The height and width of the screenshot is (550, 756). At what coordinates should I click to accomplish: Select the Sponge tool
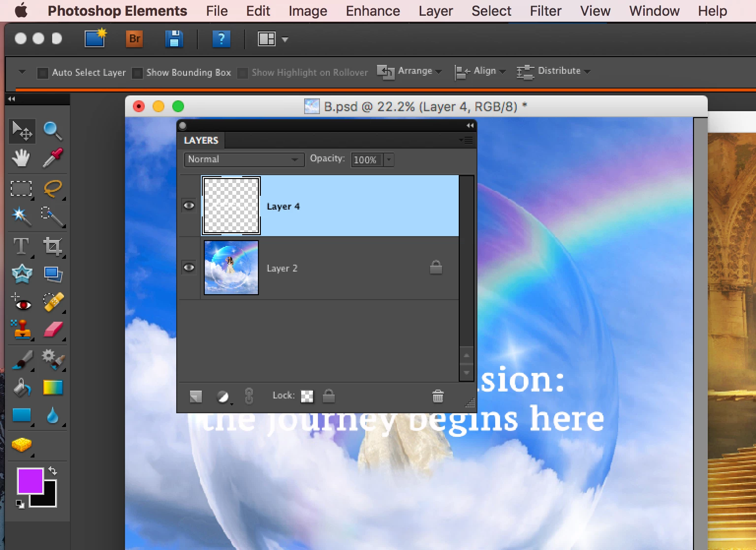click(21, 445)
